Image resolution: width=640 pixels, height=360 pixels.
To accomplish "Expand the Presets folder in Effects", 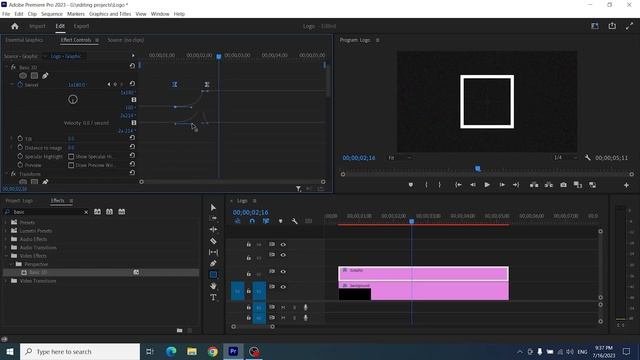I will (6, 222).
